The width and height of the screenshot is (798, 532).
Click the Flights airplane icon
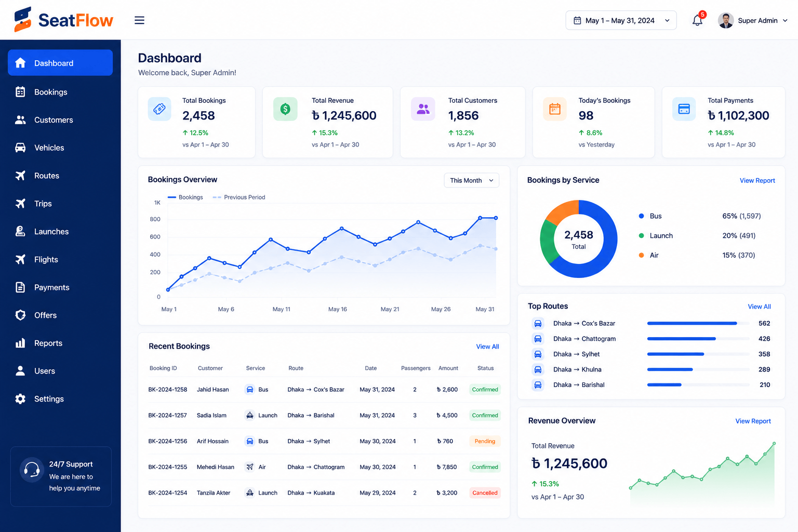(20, 259)
